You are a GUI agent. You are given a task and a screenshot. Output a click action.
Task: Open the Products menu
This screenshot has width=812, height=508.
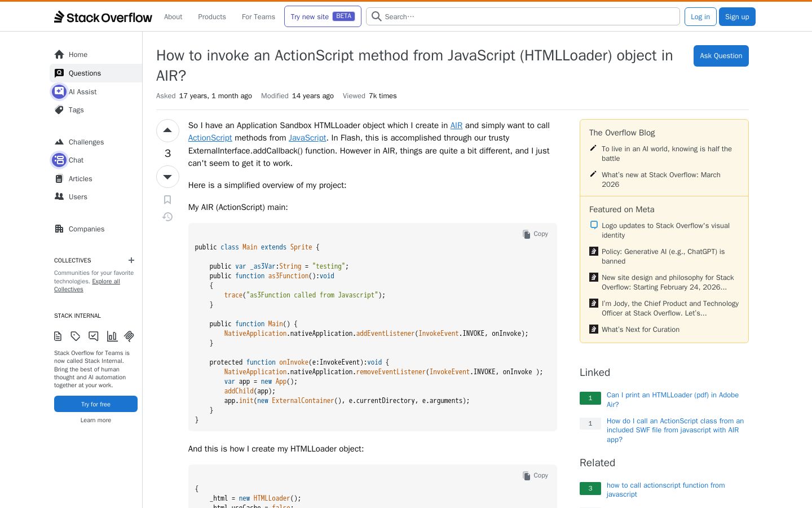[x=212, y=17]
